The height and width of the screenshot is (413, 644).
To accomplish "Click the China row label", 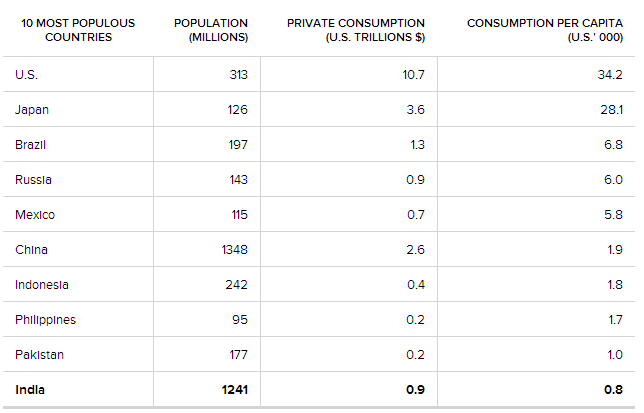I will click(x=31, y=250).
